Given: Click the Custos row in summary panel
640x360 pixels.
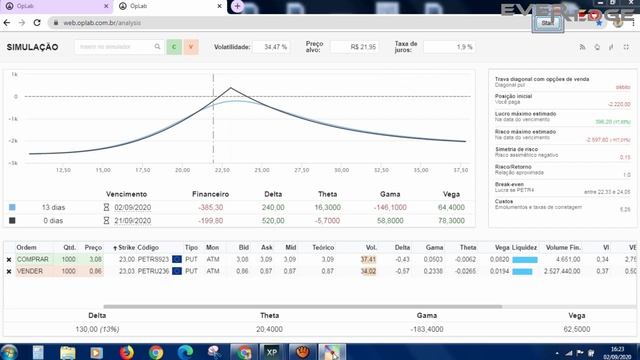Looking at the screenshot, I should tap(562, 205).
